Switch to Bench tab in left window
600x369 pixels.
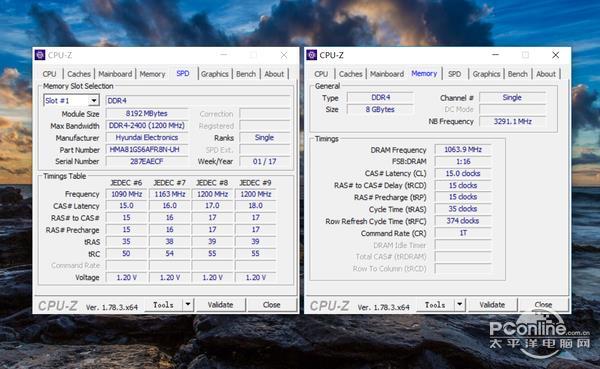point(246,74)
